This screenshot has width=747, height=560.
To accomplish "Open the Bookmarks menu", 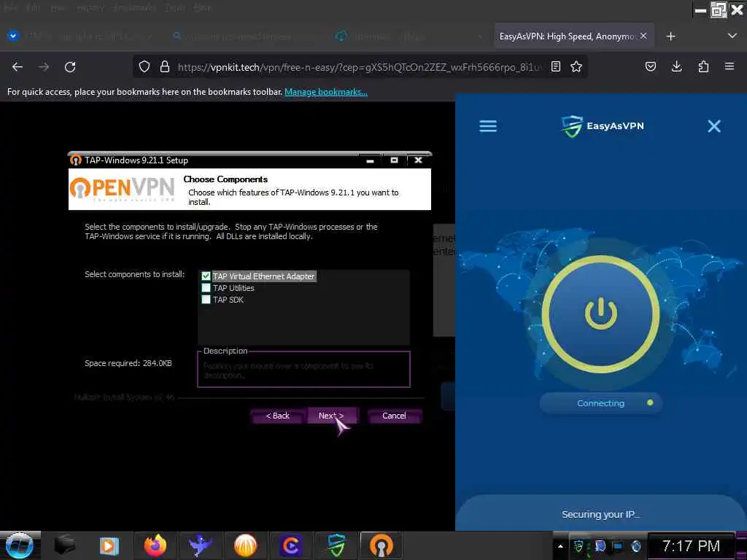I will 134,7.
